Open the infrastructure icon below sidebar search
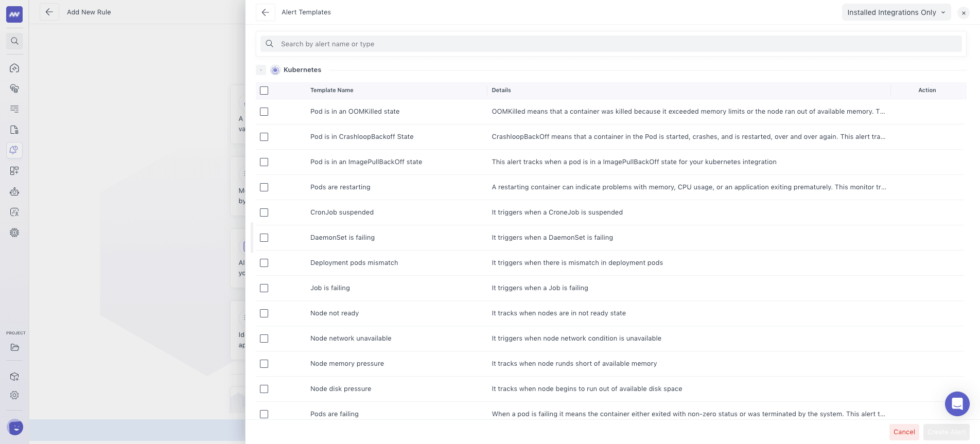 coord(14,68)
